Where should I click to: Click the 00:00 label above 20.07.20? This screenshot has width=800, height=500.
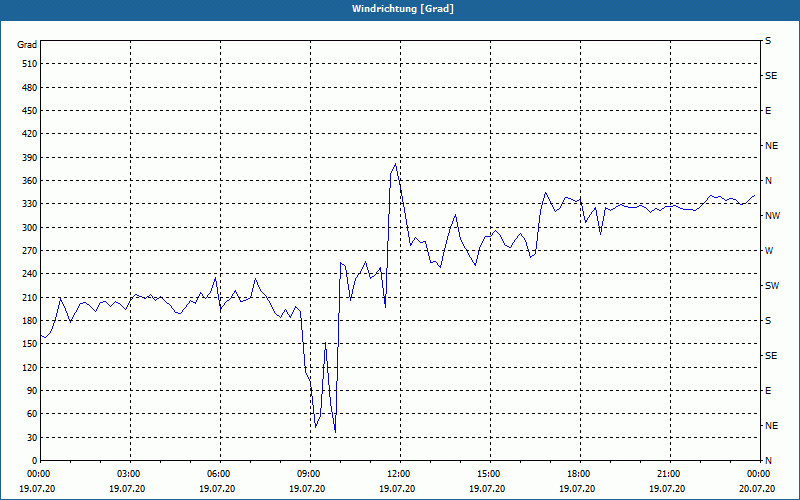(760, 474)
